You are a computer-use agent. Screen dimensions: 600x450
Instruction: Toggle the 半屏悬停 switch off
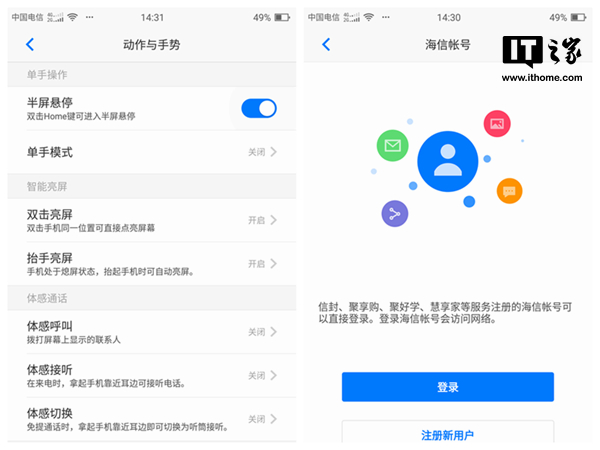tap(259, 108)
